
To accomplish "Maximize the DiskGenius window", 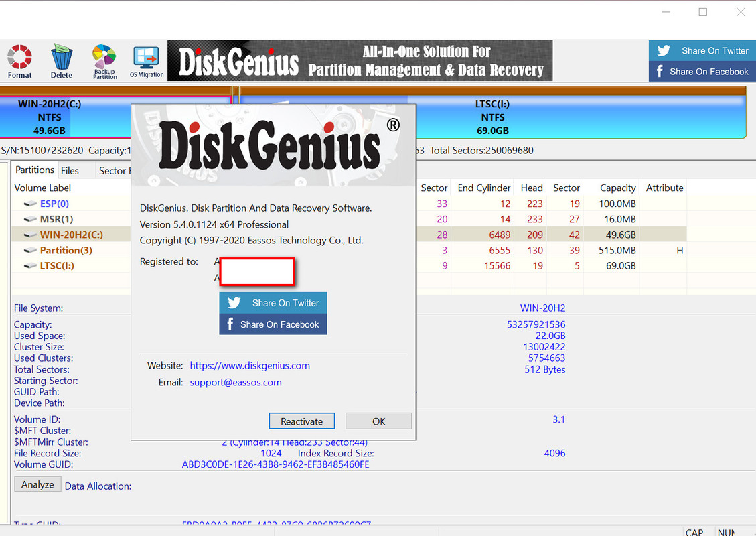I will tap(703, 12).
